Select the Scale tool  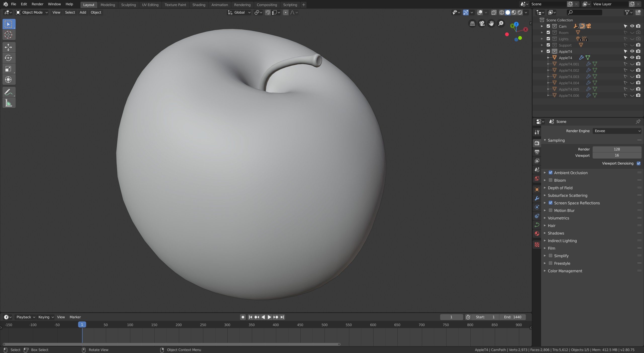pos(8,69)
